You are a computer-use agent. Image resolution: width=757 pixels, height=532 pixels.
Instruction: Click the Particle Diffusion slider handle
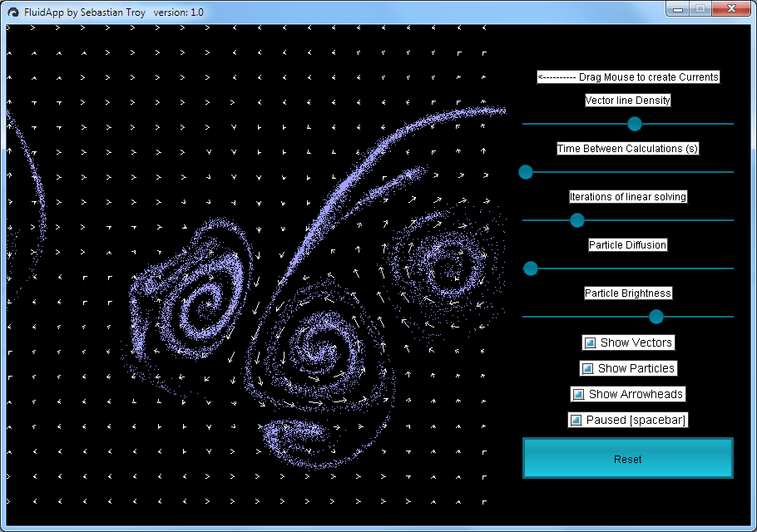(x=530, y=268)
